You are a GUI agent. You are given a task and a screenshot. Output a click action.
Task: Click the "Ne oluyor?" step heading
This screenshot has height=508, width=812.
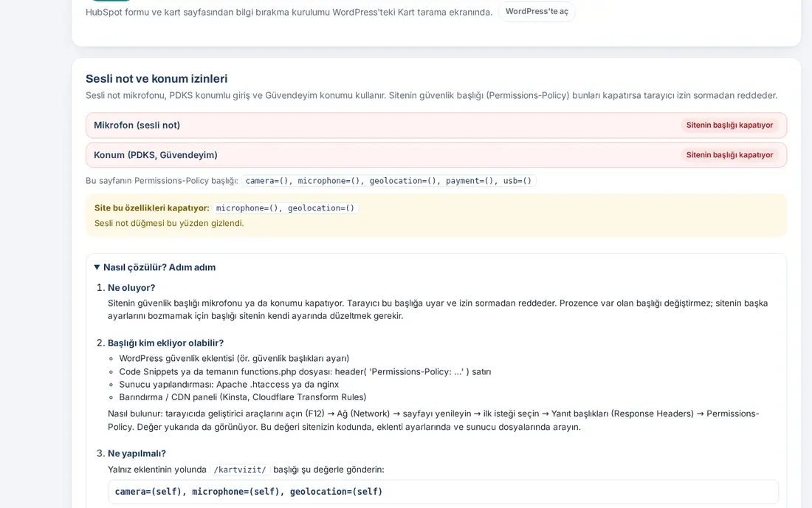point(131,288)
